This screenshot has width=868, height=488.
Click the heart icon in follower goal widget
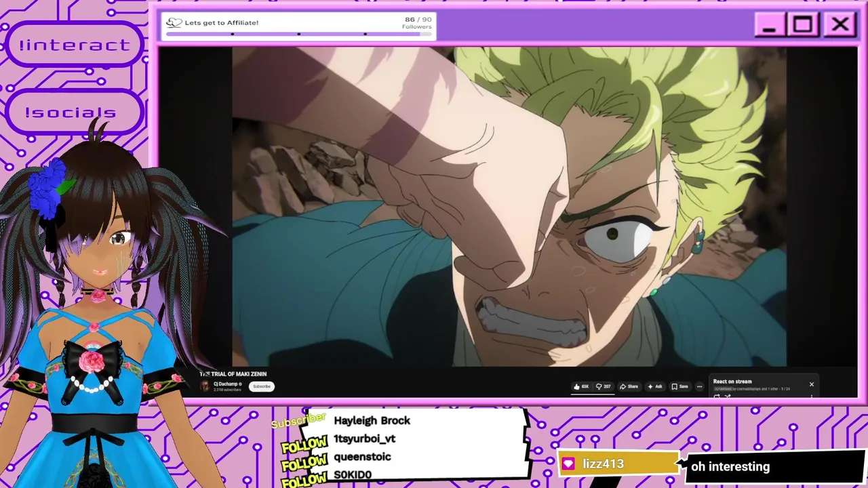click(174, 22)
